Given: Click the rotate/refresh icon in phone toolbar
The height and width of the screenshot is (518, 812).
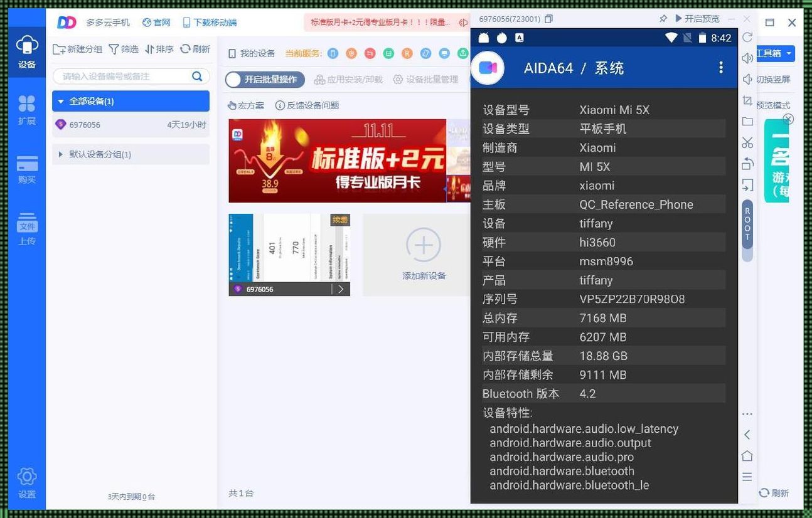Looking at the screenshot, I should [x=747, y=38].
